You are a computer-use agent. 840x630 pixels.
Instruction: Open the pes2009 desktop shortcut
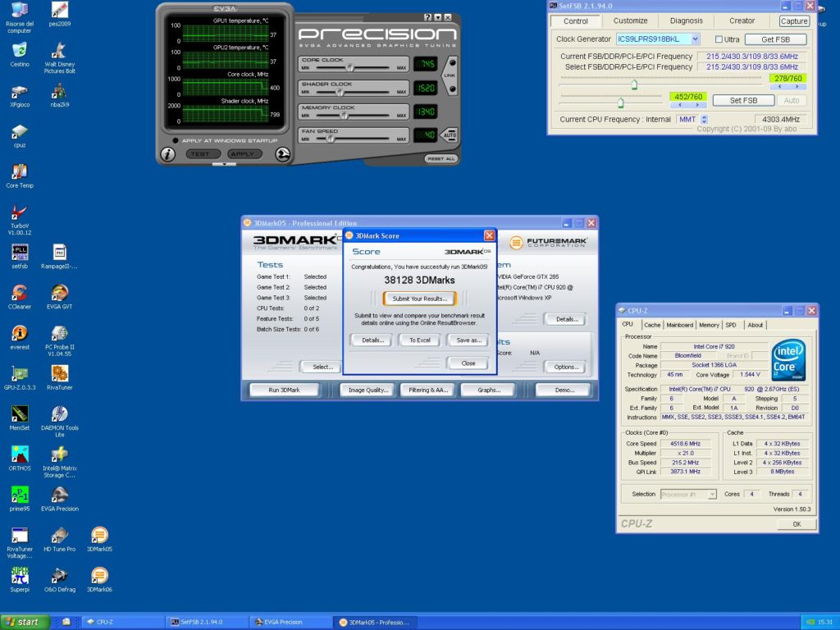point(59,14)
